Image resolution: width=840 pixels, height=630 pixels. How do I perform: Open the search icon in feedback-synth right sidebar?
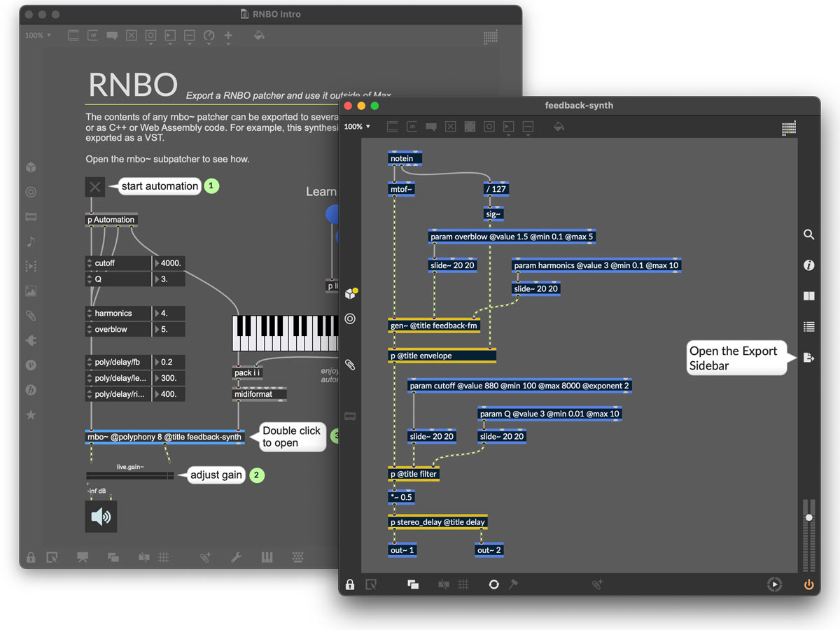tap(808, 235)
